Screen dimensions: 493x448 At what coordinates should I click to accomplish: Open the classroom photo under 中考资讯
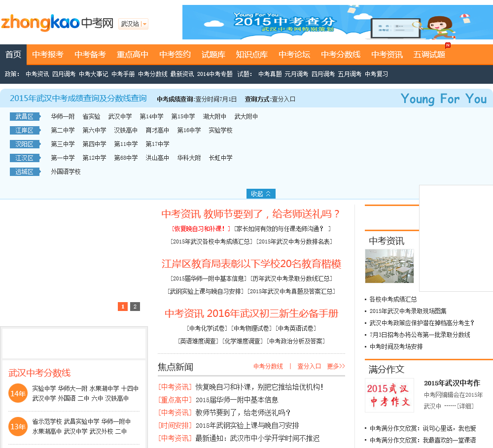389,266
